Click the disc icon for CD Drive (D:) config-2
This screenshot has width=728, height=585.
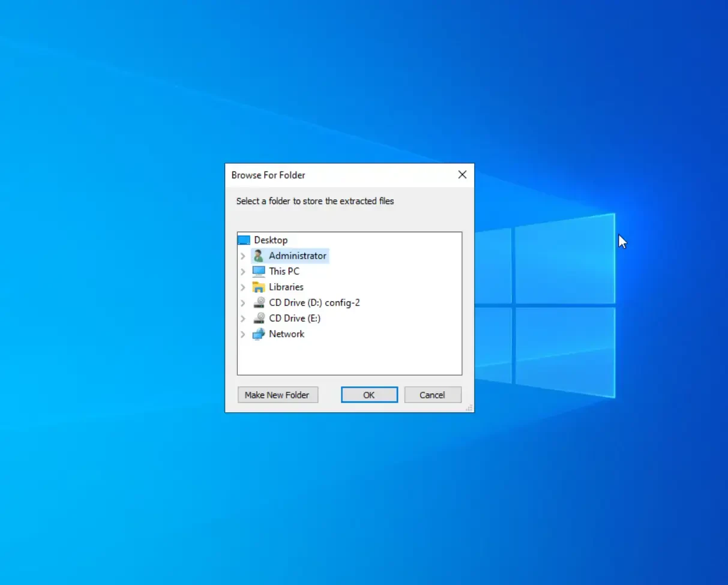click(x=258, y=302)
